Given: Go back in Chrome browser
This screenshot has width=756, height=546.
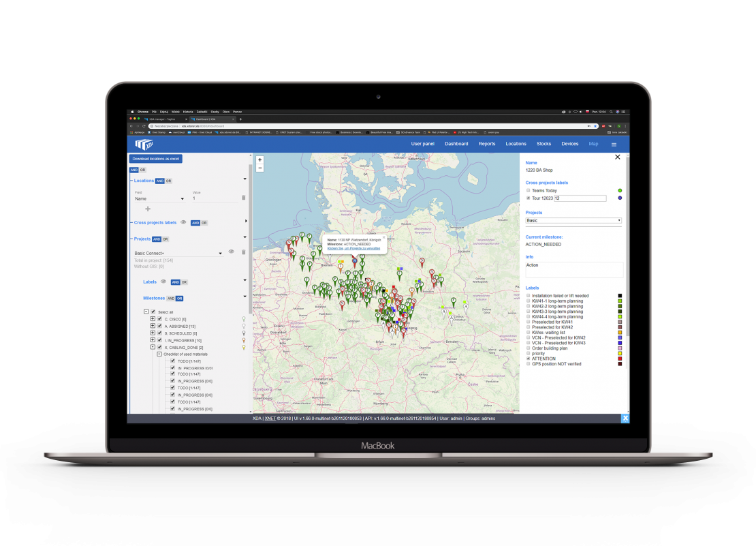Looking at the screenshot, I should pos(131,126).
